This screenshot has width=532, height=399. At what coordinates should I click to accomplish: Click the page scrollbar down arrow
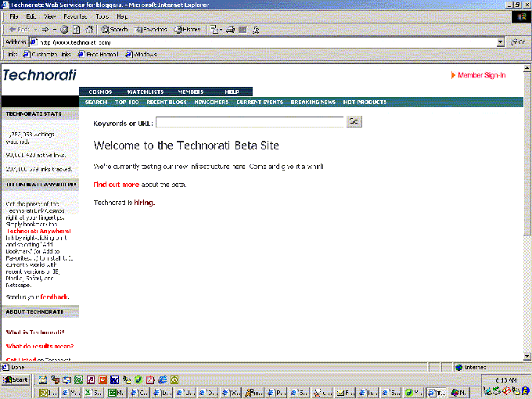pos(527,357)
